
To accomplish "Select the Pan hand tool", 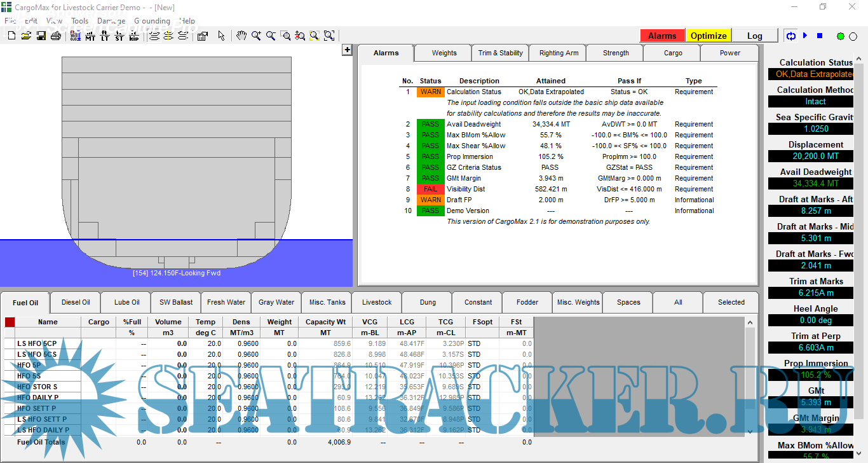I will [241, 36].
